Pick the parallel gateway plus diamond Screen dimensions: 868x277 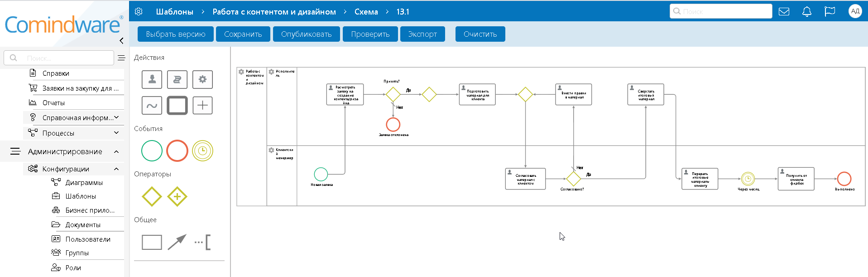[177, 197]
